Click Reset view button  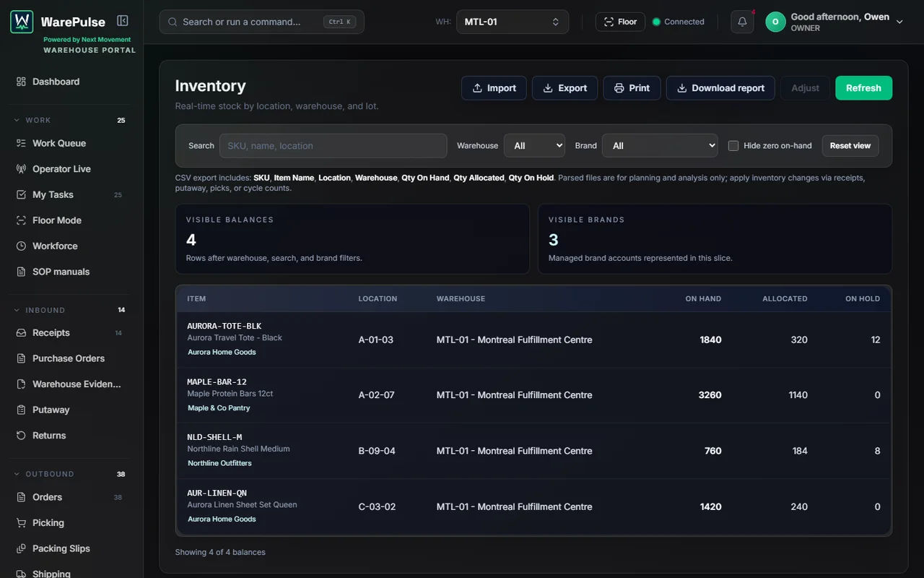pyautogui.click(x=850, y=146)
